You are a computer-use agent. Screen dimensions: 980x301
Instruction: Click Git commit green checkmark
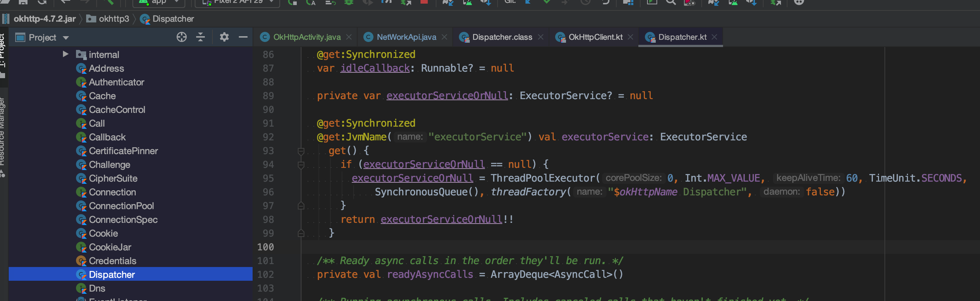(x=547, y=2)
